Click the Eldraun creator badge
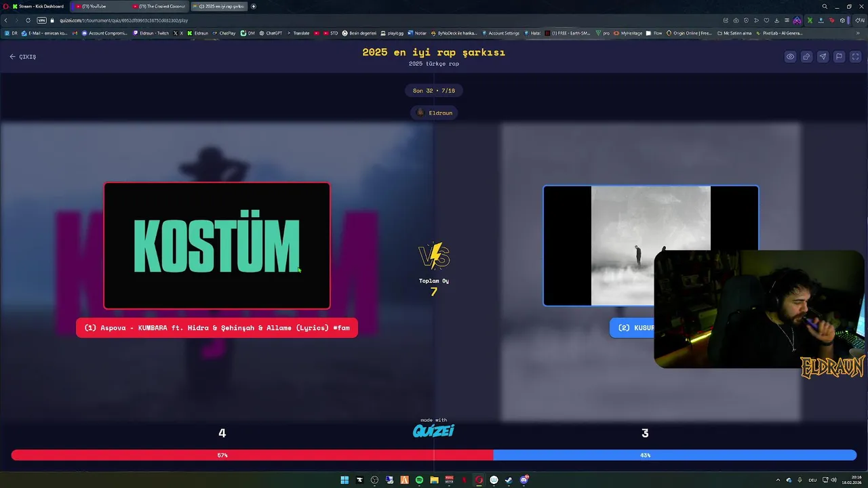 (x=434, y=113)
